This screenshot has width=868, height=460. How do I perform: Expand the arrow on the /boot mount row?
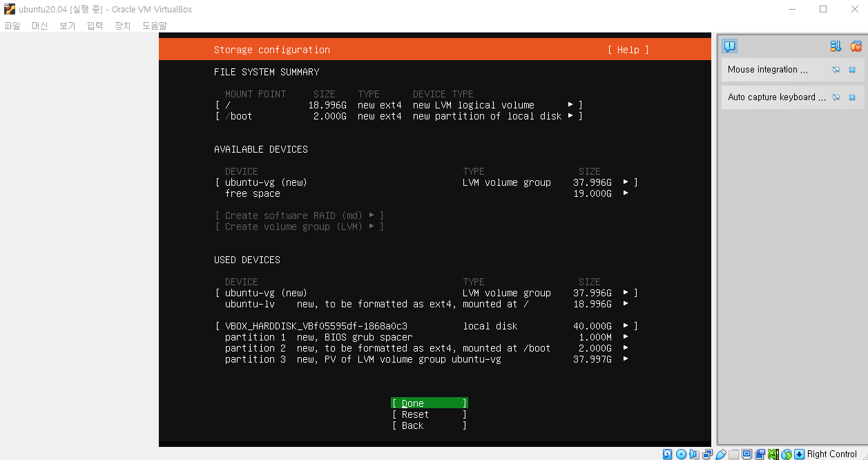[x=570, y=116]
